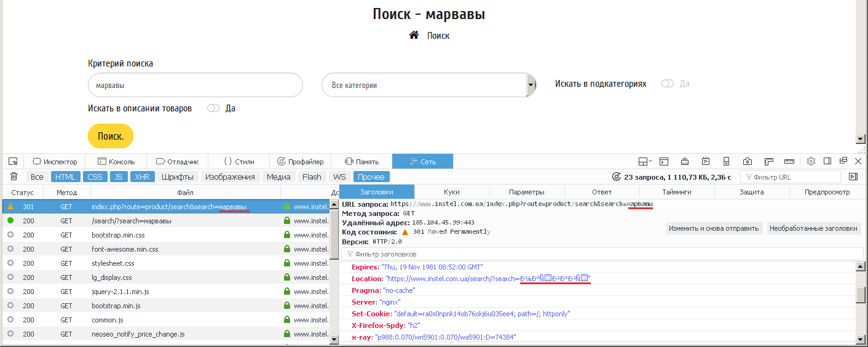Screen dimensions: 868x347
Task: Pick an element with the inspector picker icon
Action: (13, 161)
